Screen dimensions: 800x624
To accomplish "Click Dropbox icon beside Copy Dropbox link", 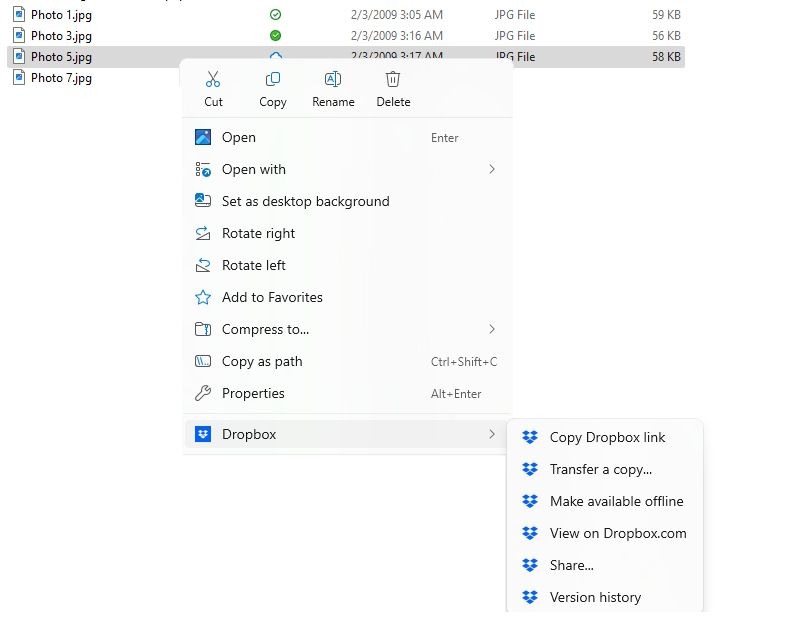I will coord(530,437).
